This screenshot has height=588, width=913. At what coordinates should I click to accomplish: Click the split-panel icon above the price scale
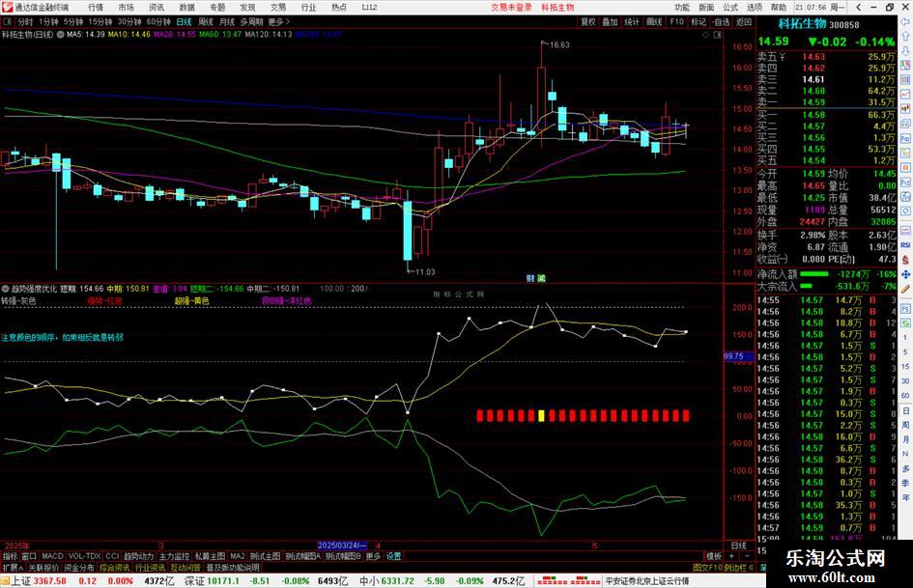[x=717, y=35]
